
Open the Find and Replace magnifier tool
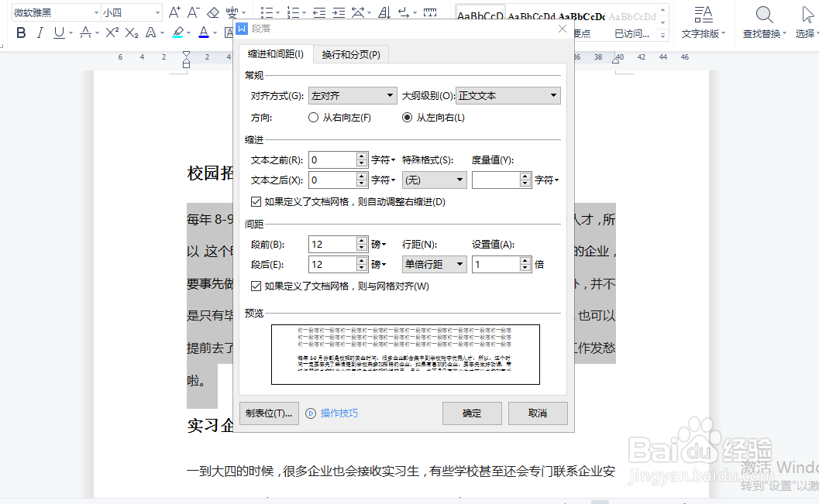tap(763, 17)
